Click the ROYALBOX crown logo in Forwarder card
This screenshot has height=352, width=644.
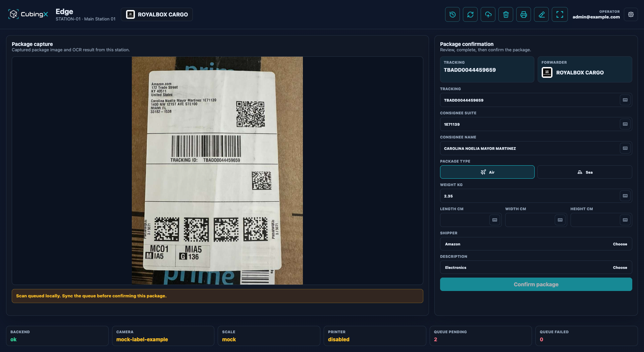pyautogui.click(x=547, y=72)
